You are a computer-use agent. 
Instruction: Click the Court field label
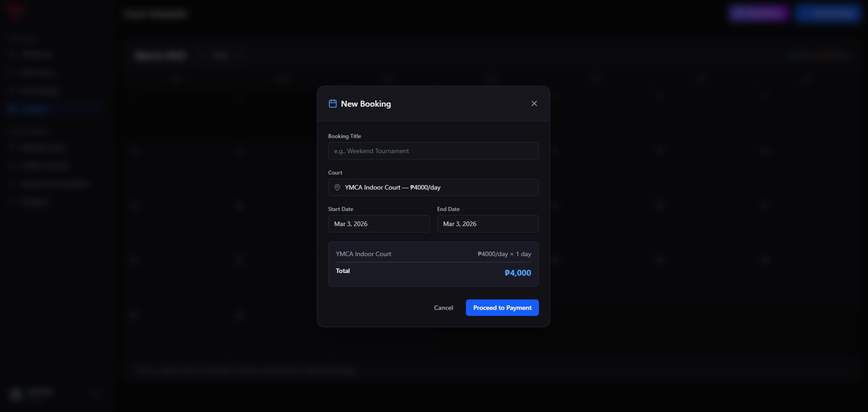coord(335,173)
